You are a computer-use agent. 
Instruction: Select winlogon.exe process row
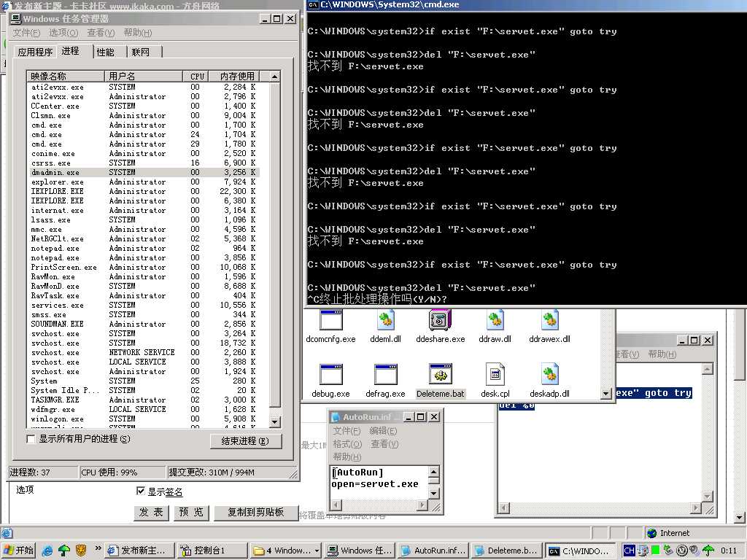[x=144, y=419]
